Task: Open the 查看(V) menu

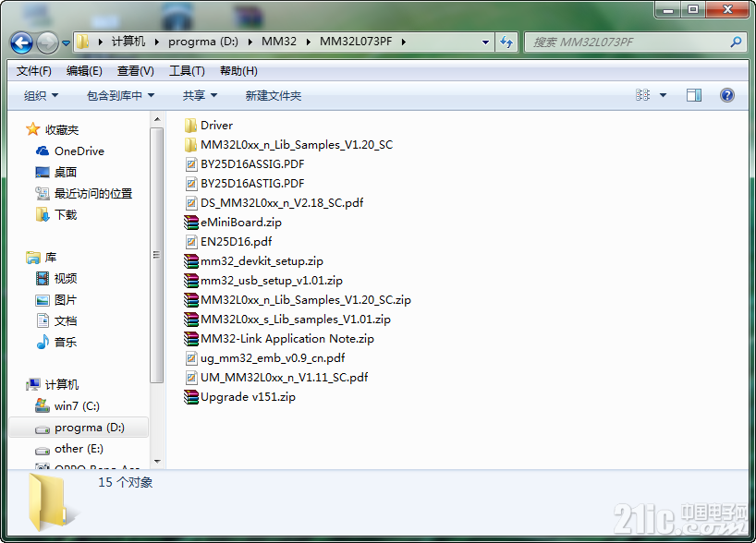Action: pyautogui.click(x=136, y=71)
